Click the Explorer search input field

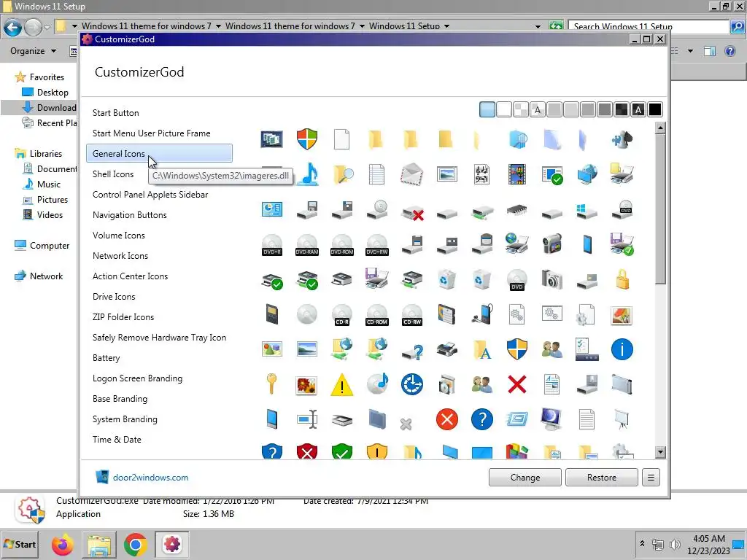tap(648, 26)
